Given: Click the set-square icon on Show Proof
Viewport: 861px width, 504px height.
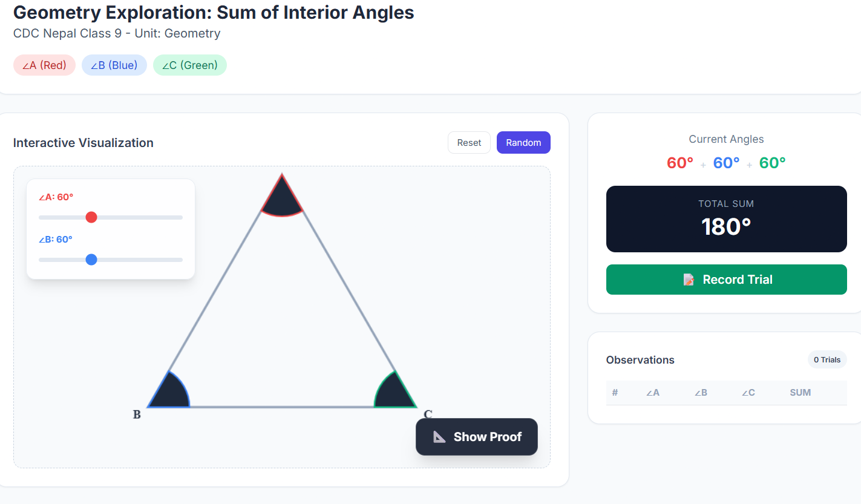Looking at the screenshot, I should tap(440, 437).
